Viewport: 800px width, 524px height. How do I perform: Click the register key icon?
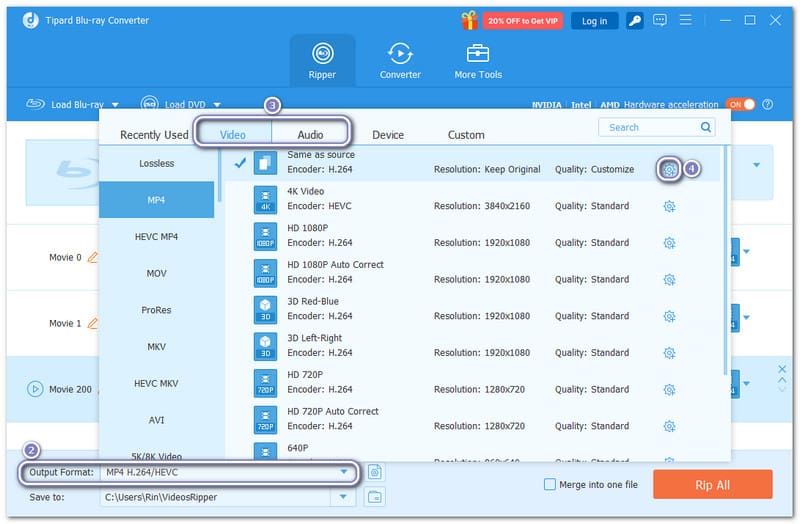(634, 21)
